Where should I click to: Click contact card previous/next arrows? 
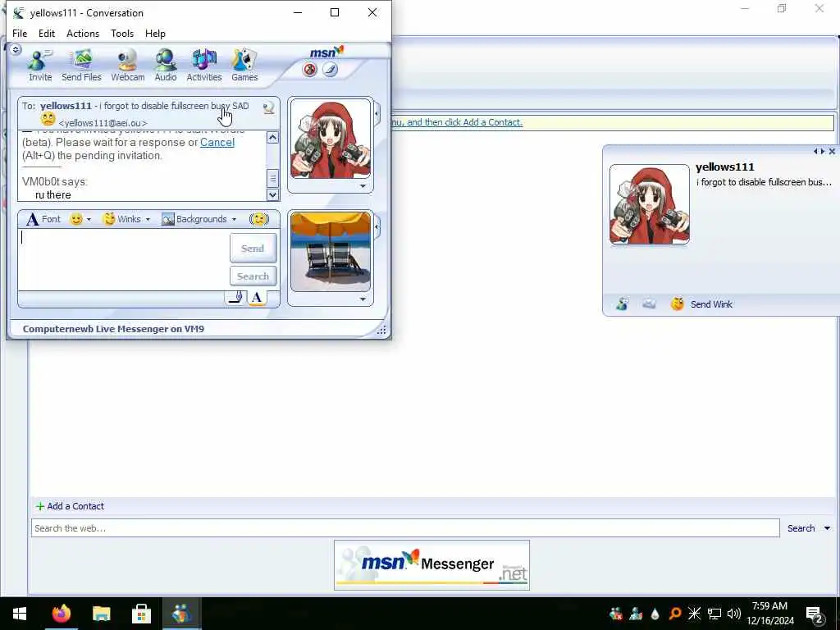(x=819, y=152)
